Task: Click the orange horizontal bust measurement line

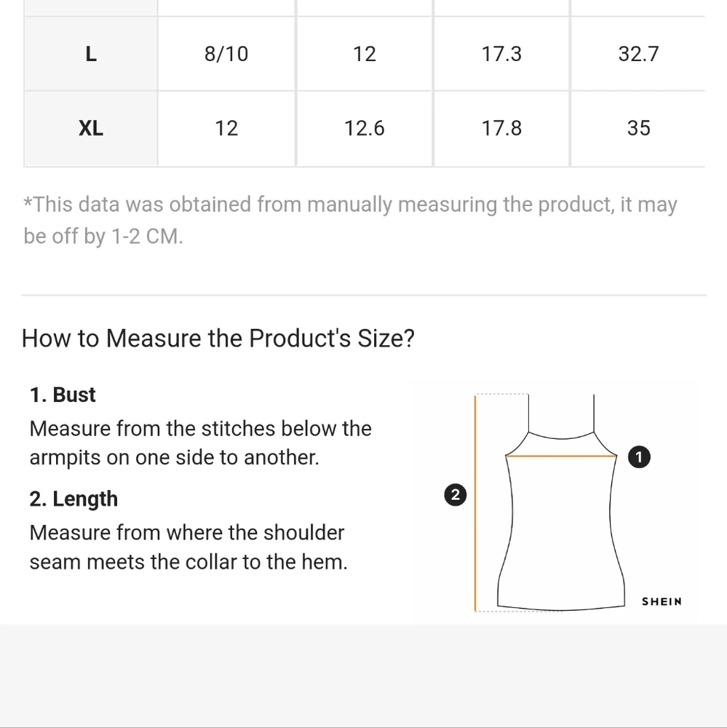Action: click(x=560, y=456)
